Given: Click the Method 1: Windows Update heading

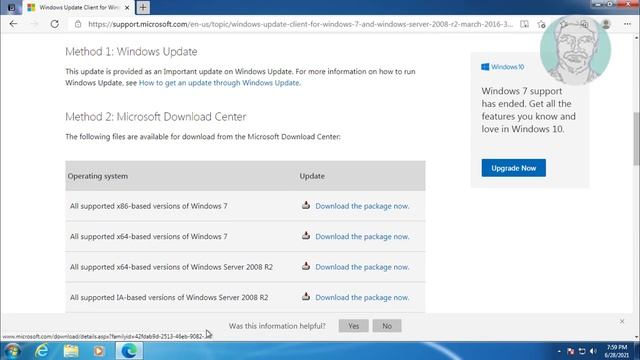Looking at the screenshot, I should click(131, 51).
